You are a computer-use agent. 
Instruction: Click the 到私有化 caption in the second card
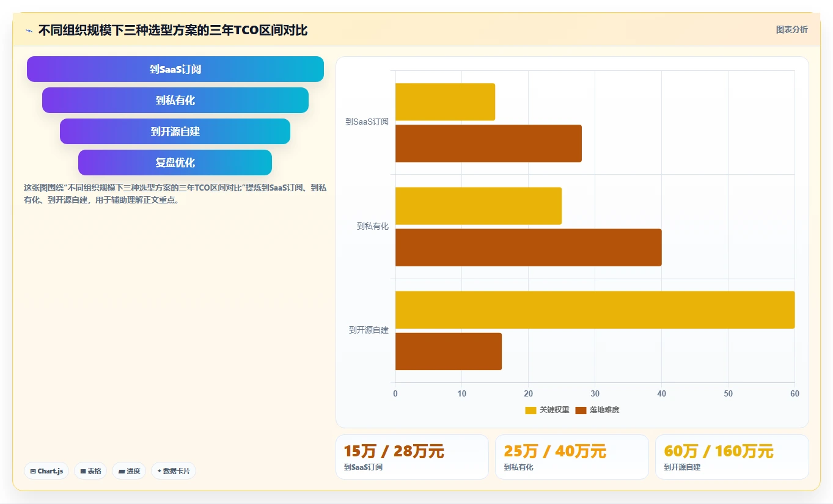point(518,467)
